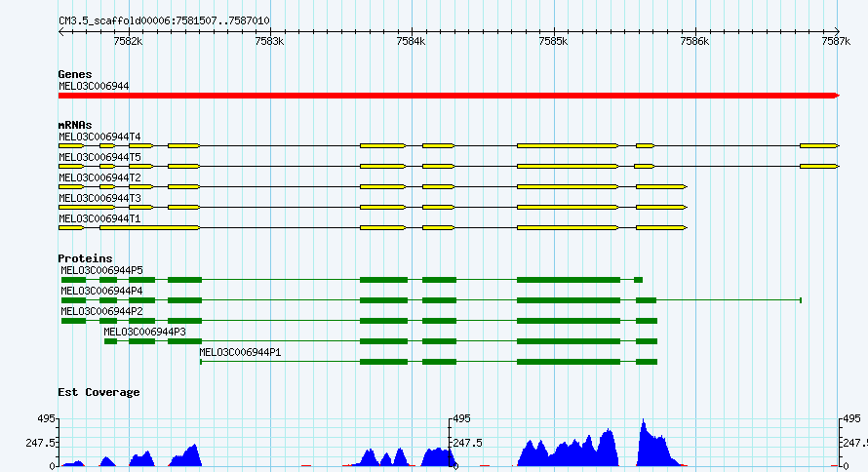868x472 pixels.
Task: Open protein label MELO3C006944P5
Action: [101, 270]
